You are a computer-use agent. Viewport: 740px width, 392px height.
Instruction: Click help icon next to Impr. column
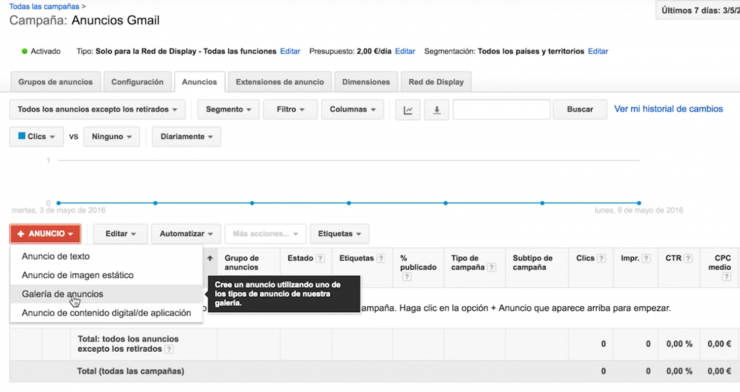[x=646, y=258]
